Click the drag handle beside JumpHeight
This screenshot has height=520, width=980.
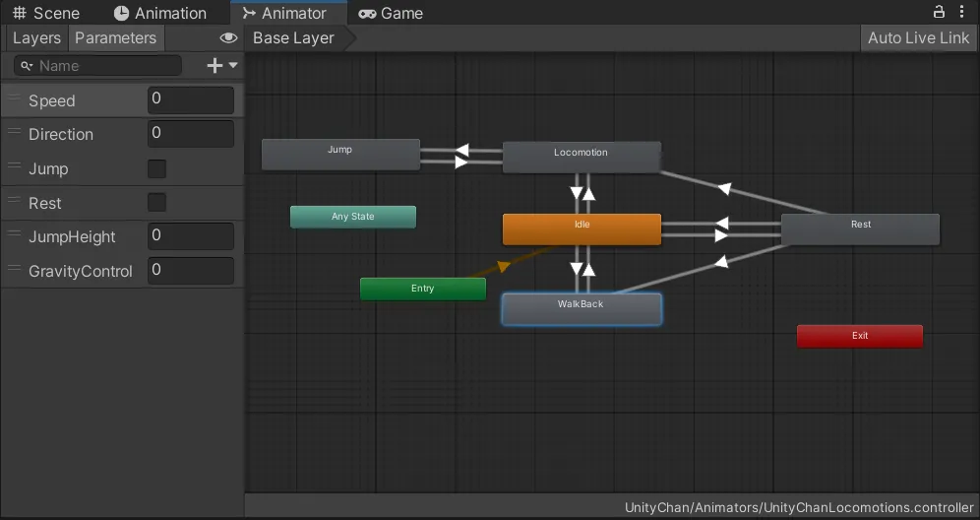[x=14, y=233]
